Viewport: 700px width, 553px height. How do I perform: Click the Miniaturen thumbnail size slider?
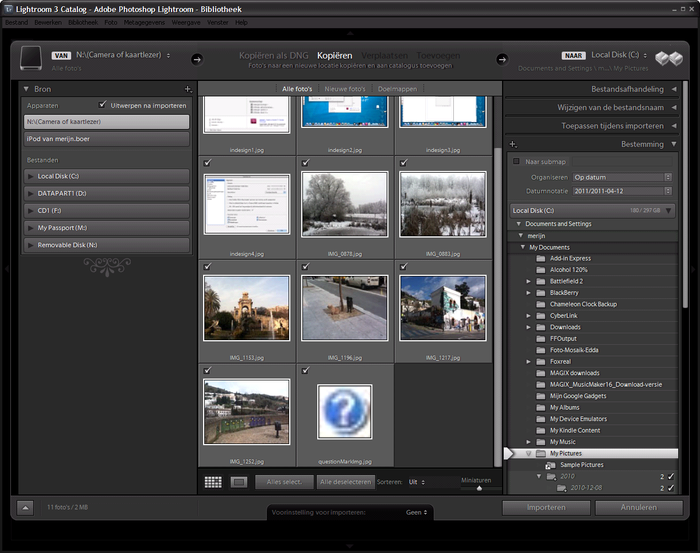point(479,488)
